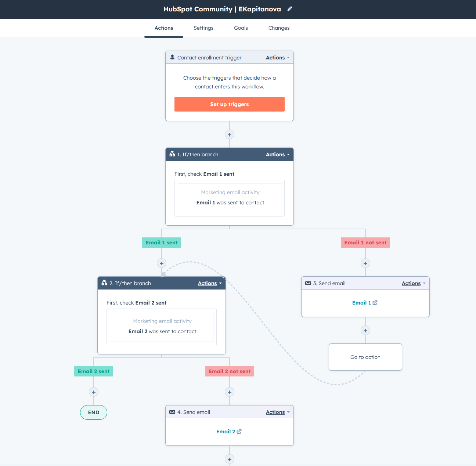
Task: Select the branch icon on step 2 If/then branch
Action: pos(104,283)
